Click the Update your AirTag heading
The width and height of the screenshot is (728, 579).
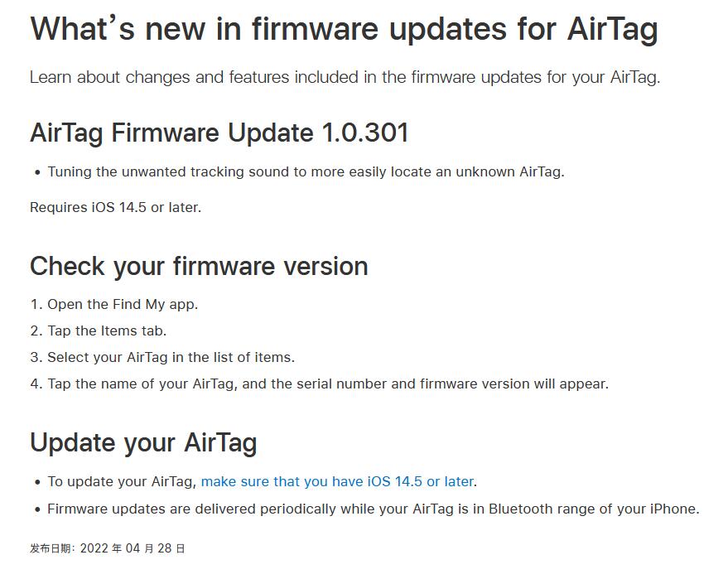tap(143, 442)
